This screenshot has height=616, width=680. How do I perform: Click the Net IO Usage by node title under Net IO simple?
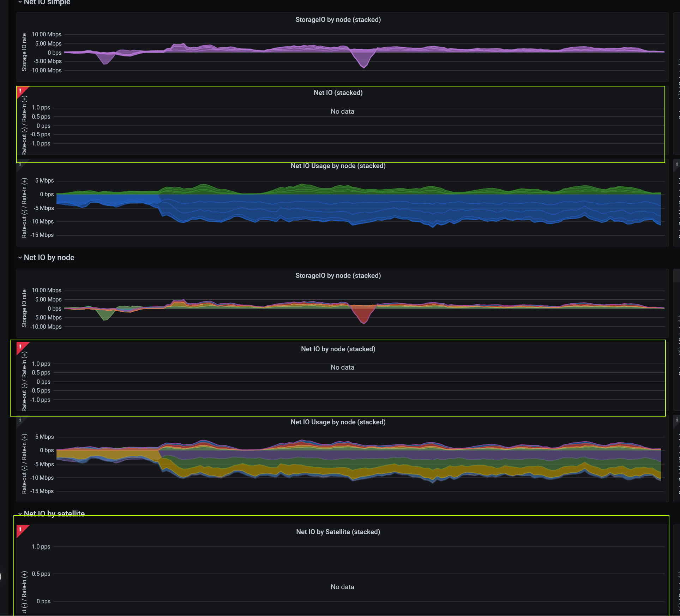338,166
